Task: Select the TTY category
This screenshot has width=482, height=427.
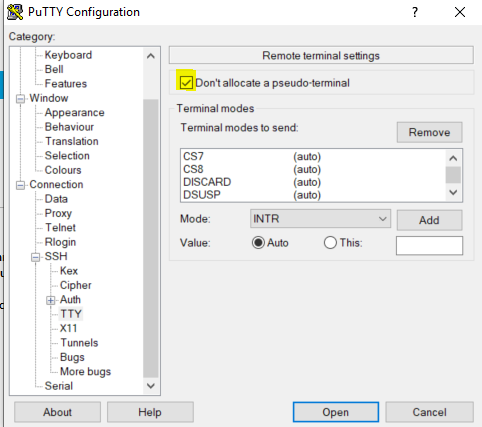Action: (71, 314)
